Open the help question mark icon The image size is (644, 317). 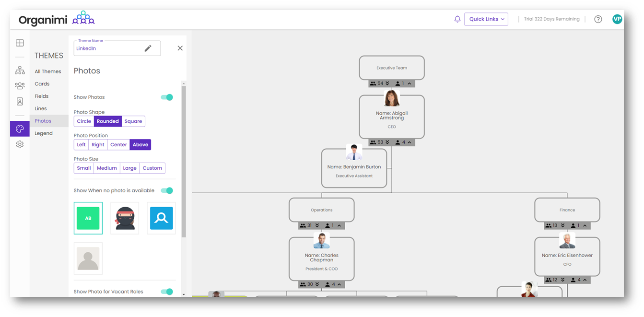point(598,19)
